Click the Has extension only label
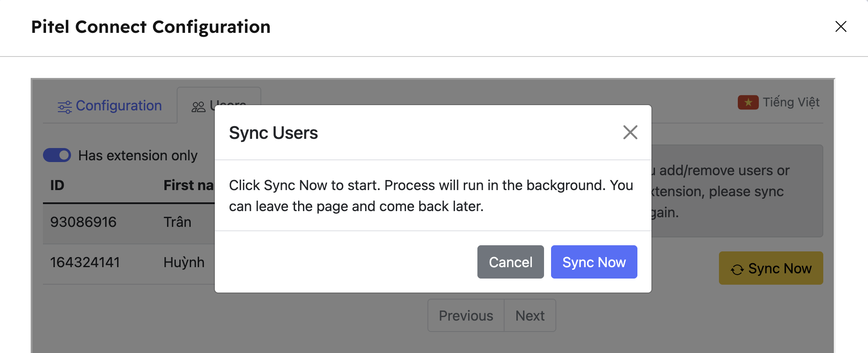The width and height of the screenshot is (868, 353). coord(138,155)
